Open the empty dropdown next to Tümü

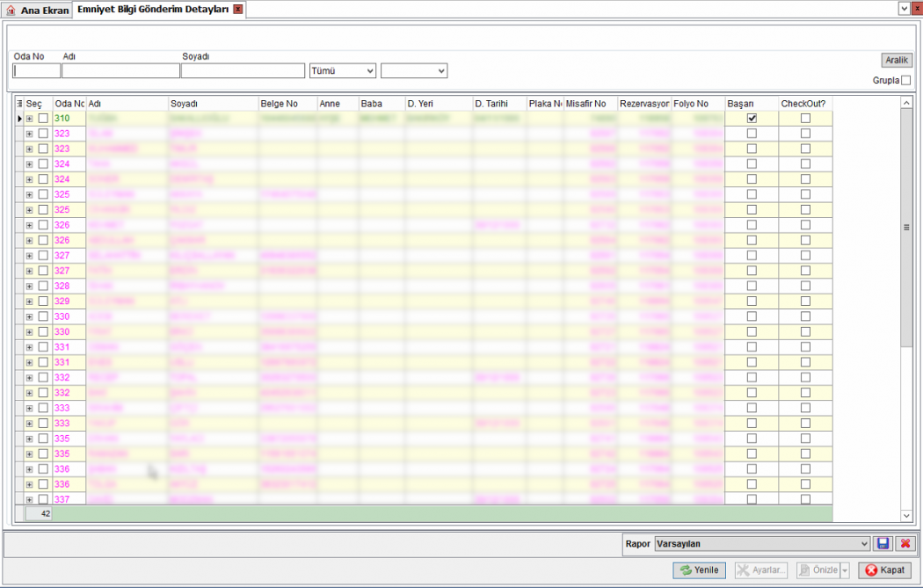pyautogui.click(x=414, y=71)
